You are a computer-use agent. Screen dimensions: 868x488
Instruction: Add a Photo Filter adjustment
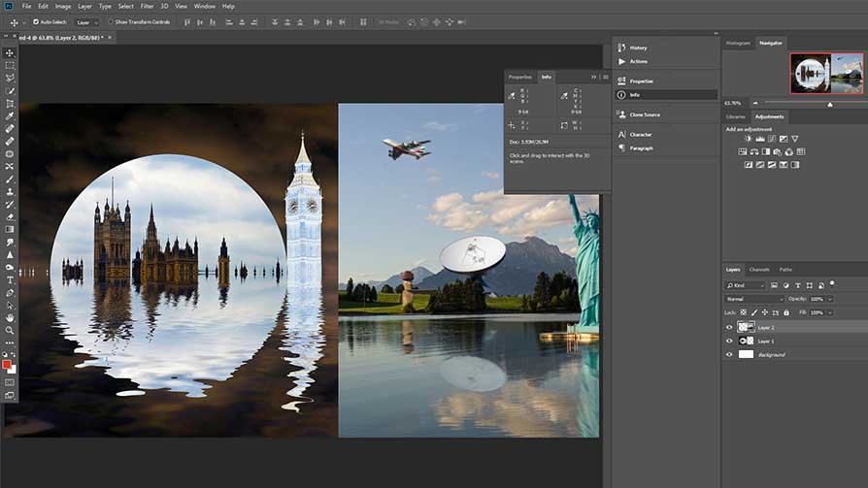pos(777,151)
